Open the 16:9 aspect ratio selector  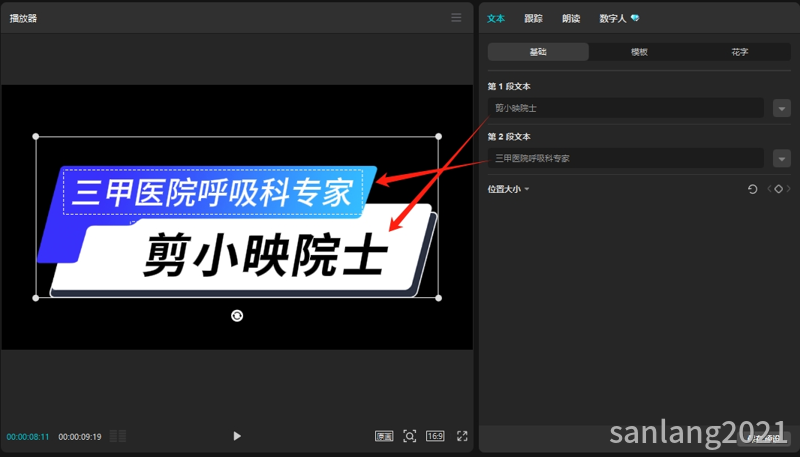click(x=435, y=436)
